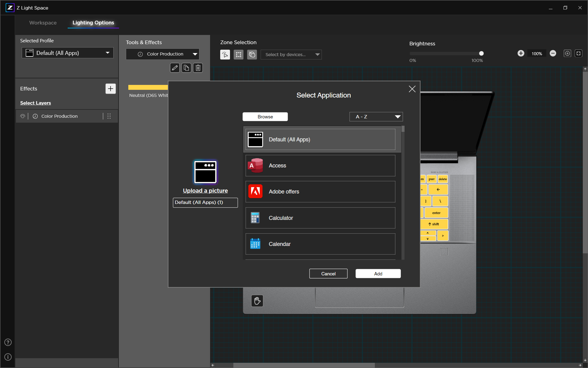This screenshot has height=368, width=588.
Task: Click the duplicate effect copy icon
Action: 186,68
